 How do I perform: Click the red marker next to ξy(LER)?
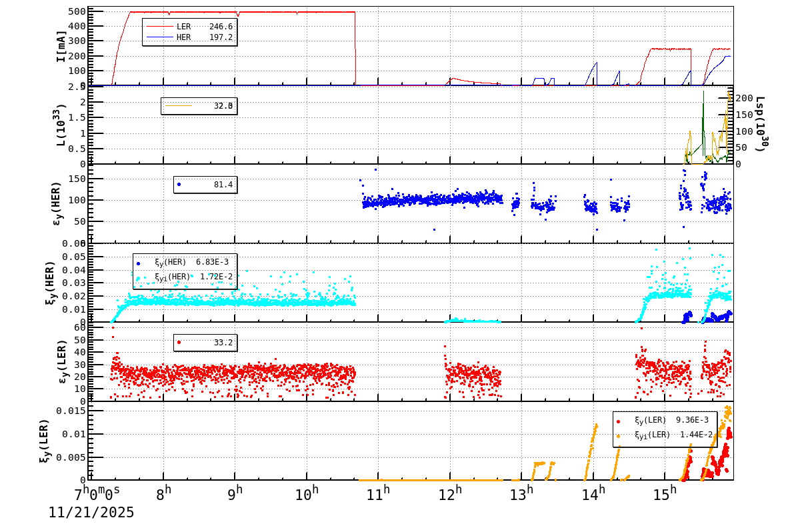click(618, 421)
